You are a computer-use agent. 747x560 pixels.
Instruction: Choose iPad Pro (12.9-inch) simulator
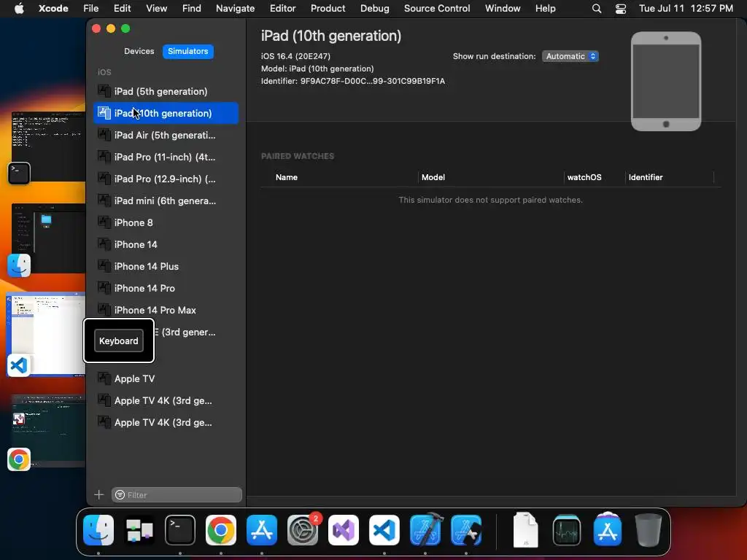coord(166,179)
